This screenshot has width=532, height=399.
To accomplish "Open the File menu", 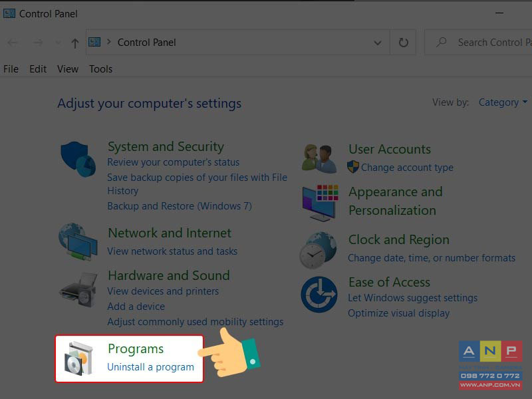I will pyautogui.click(x=11, y=69).
